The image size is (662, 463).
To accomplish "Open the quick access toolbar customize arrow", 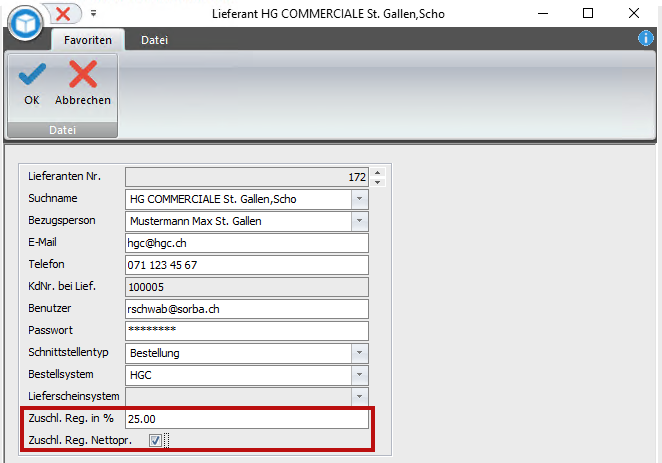I will tap(93, 14).
